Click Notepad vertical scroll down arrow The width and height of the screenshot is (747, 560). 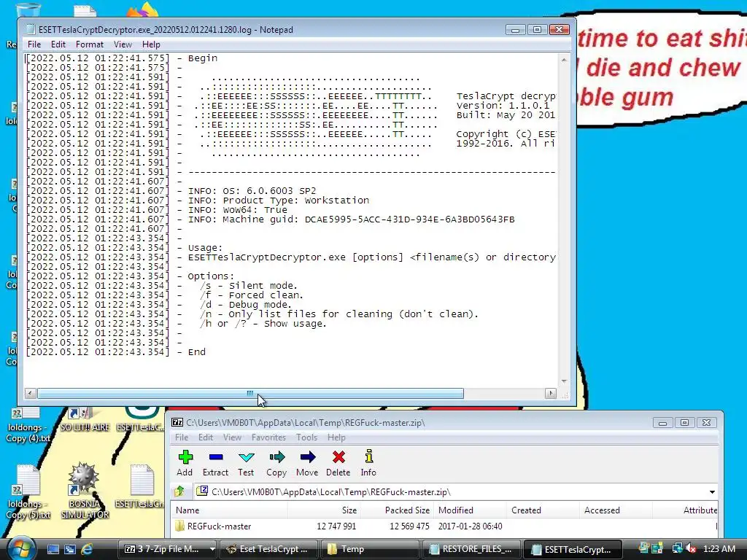tap(564, 381)
